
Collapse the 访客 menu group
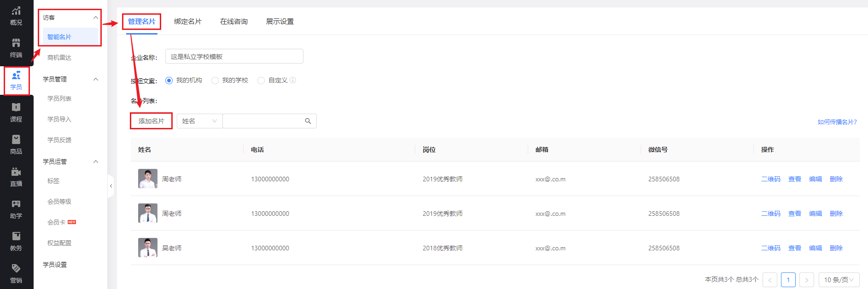(96, 17)
